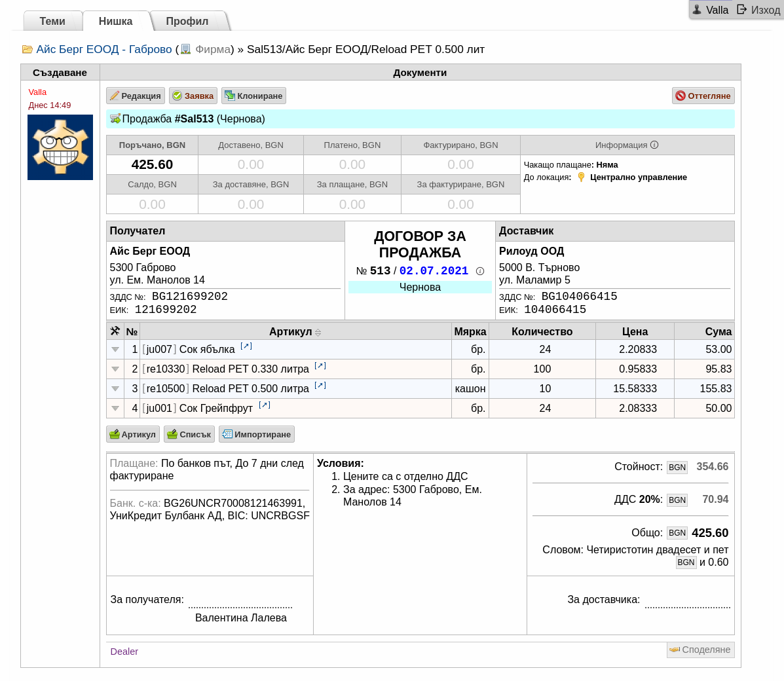The image size is (784, 681).
Task: Click info icon next to Информация header
Action: (x=654, y=145)
